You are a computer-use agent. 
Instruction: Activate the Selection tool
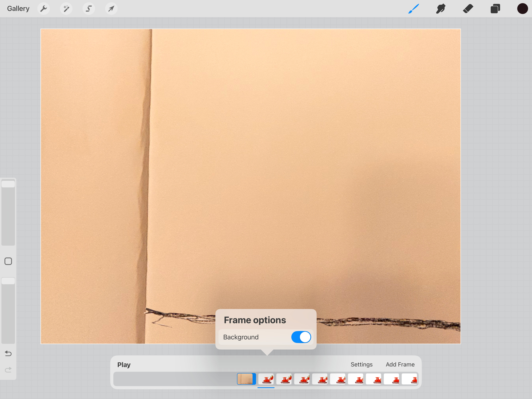coord(89,9)
